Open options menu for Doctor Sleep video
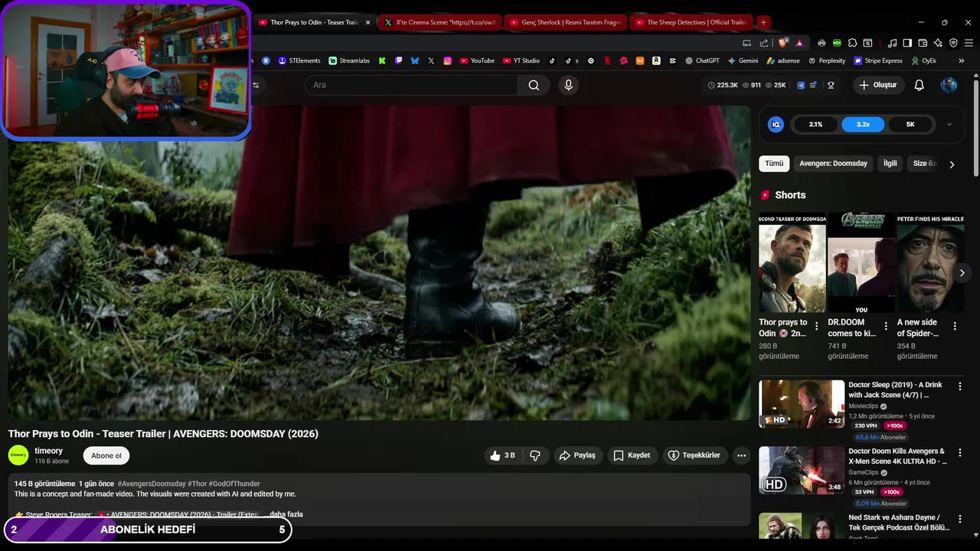 coord(959,386)
